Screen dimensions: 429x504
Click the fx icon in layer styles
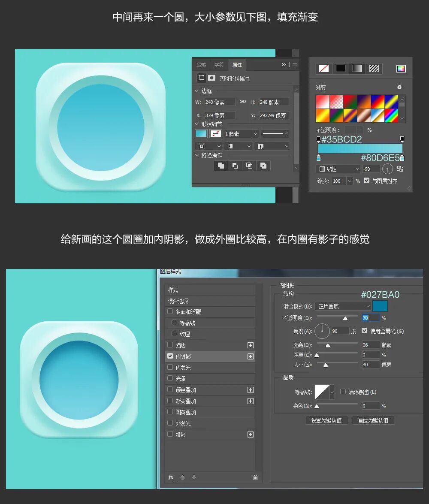[x=171, y=477]
